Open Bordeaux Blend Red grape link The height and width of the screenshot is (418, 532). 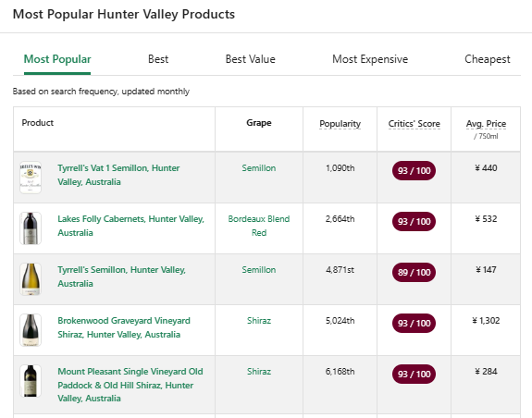pos(259,226)
